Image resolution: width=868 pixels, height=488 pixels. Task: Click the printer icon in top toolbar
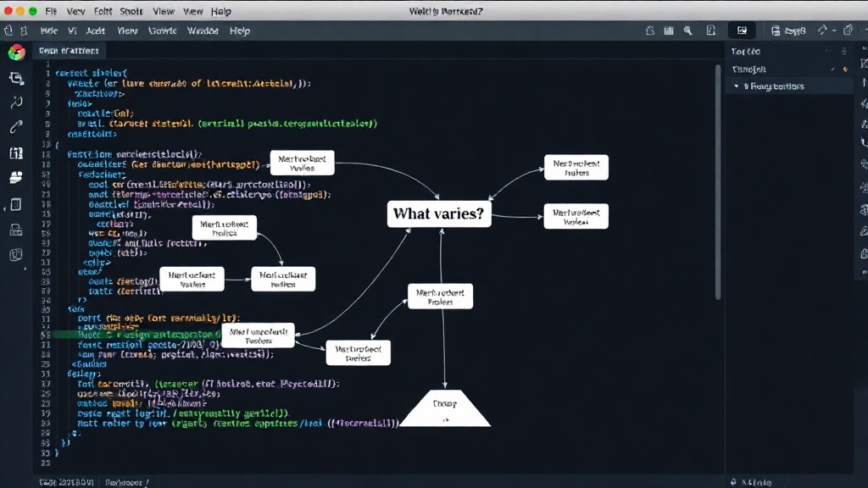pos(776,31)
